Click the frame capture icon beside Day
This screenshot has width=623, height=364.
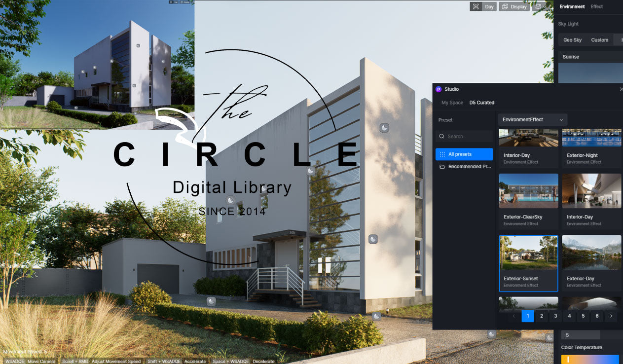(x=476, y=6)
